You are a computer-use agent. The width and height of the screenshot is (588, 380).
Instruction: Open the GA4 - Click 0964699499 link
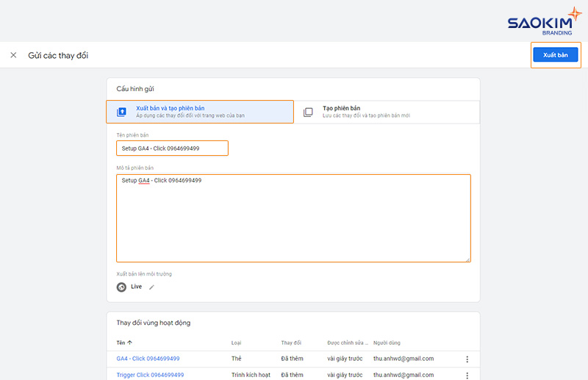pos(148,359)
